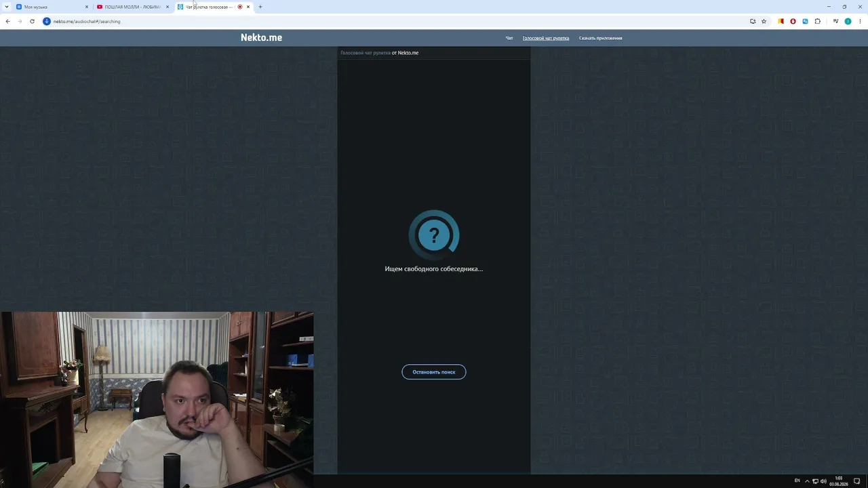
Task: Go back to previous page
Action: (7, 21)
